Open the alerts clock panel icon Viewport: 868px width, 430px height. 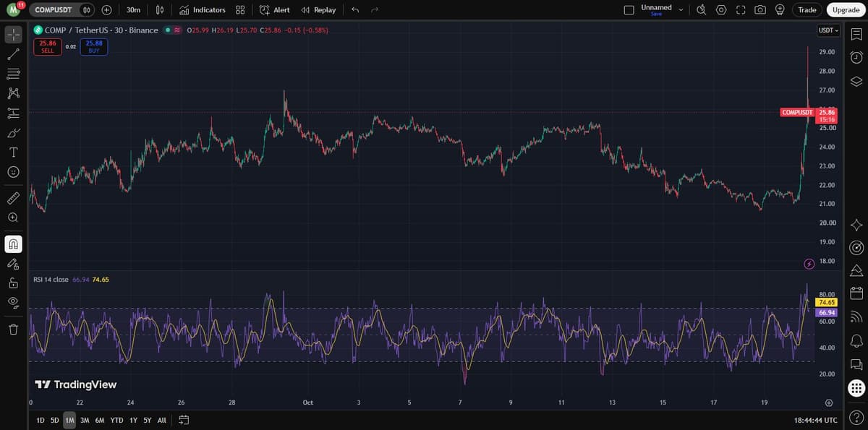pyautogui.click(x=856, y=57)
